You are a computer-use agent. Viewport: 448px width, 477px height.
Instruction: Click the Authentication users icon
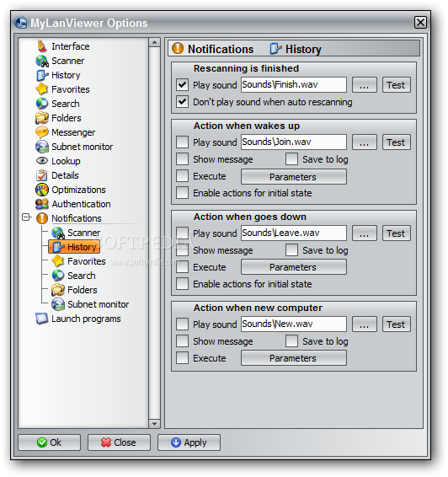(x=42, y=204)
